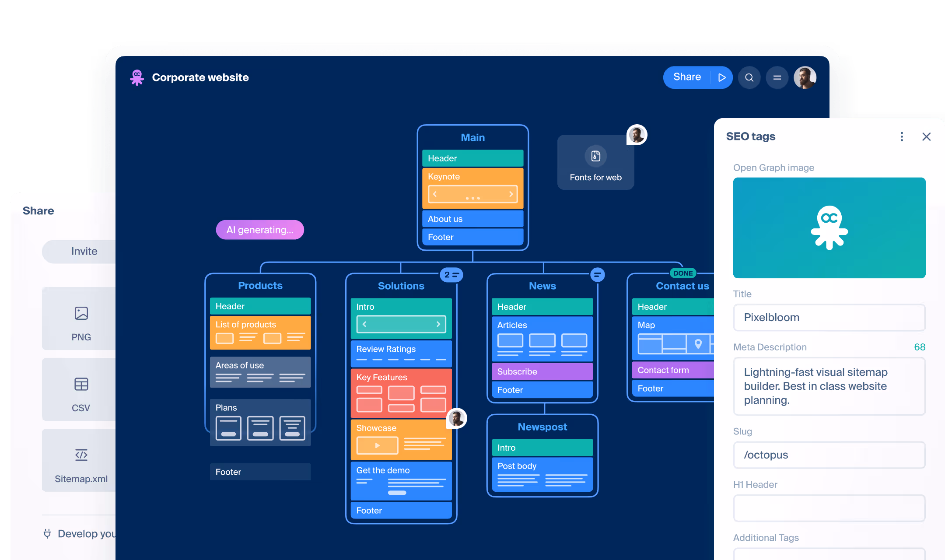Click the left chevron in the Intro slider
Image resolution: width=945 pixels, height=560 pixels.
[x=364, y=324]
